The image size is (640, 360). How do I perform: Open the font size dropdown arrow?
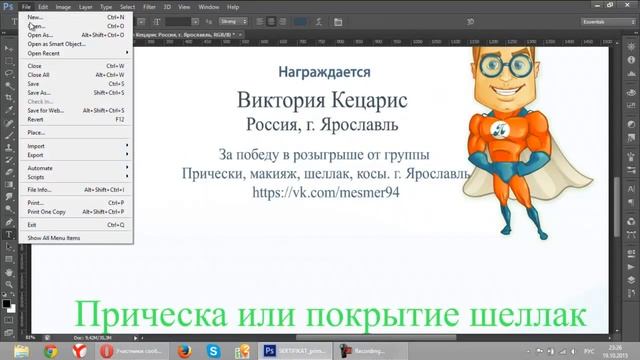tap(196, 22)
